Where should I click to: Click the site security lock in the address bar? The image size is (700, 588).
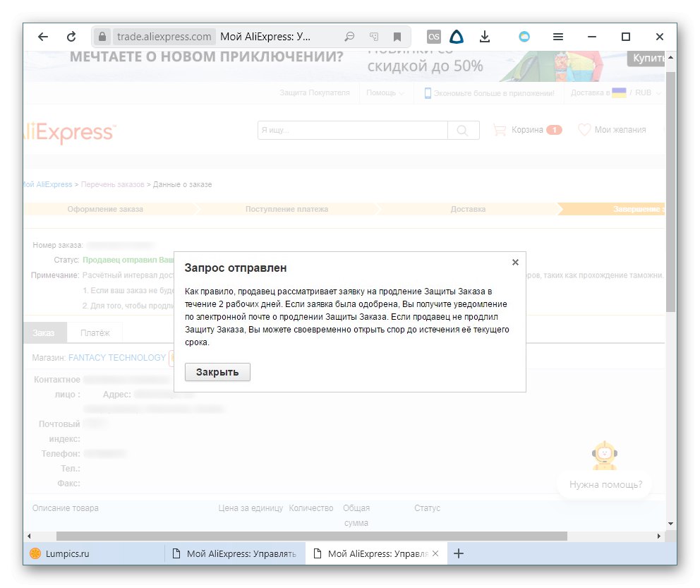(x=102, y=36)
